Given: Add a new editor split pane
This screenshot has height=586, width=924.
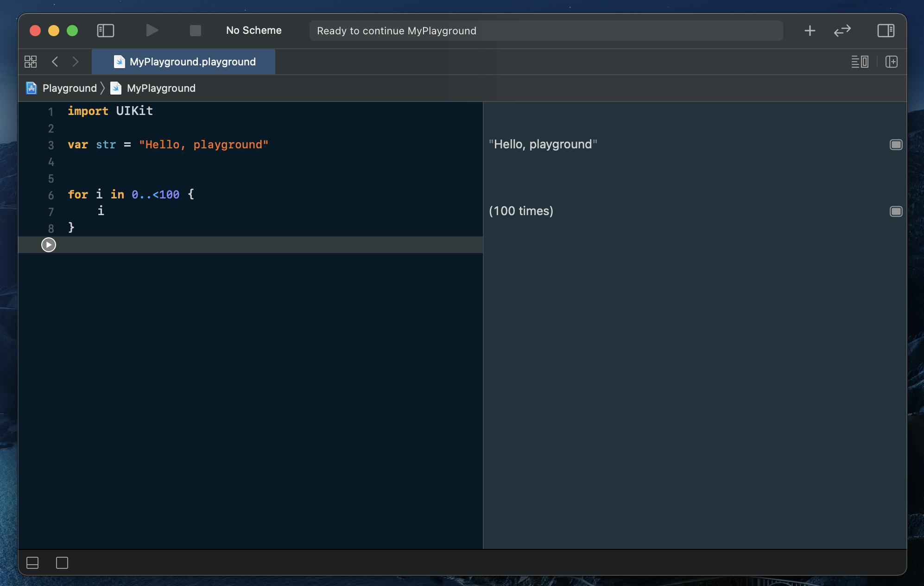Looking at the screenshot, I should (891, 62).
